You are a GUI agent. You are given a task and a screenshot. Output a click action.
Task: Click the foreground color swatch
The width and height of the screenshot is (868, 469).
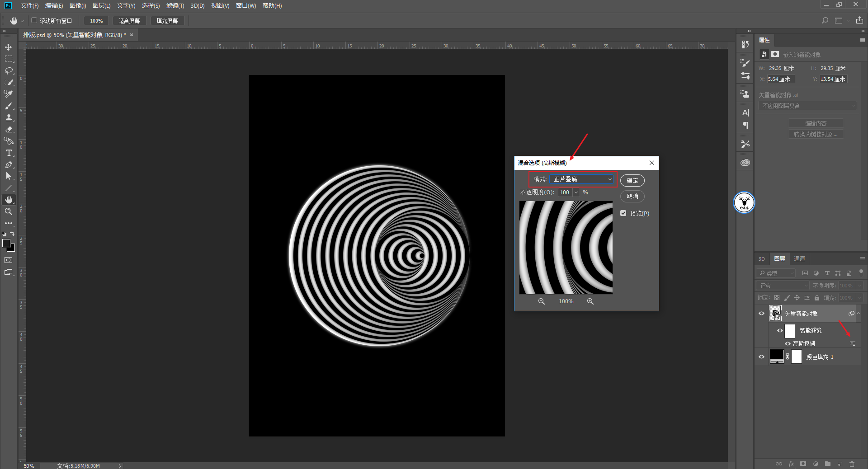6,243
